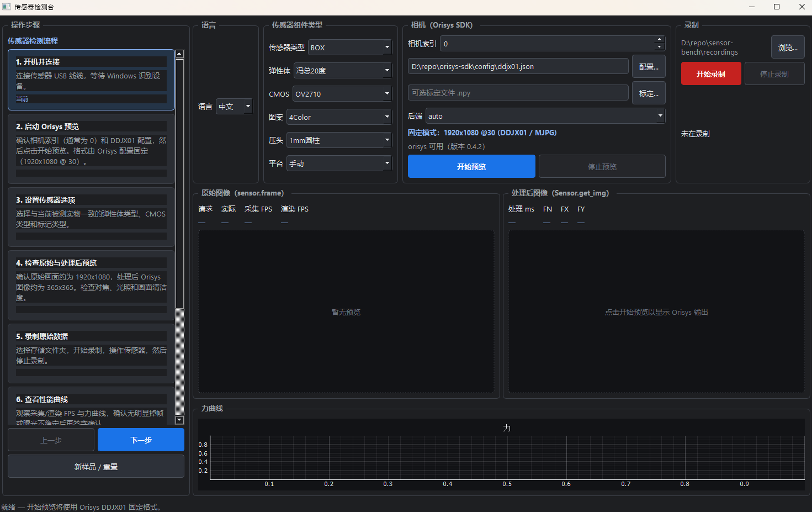The width and height of the screenshot is (812, 512).
Task: Select step 4. 检查原始与处理后预览 card
Action: point(91,285)
